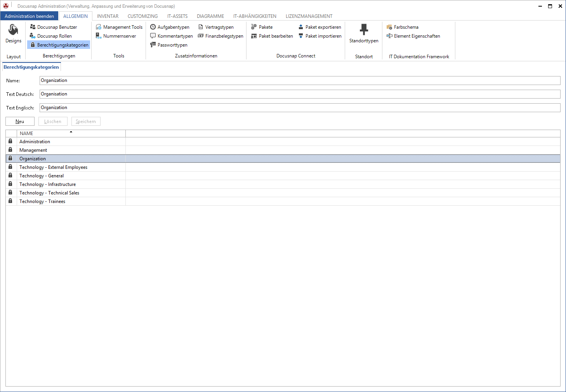Switch to the IT-ASSETS ribbon tab
This screenshot has height=392, width=566.
177,16
